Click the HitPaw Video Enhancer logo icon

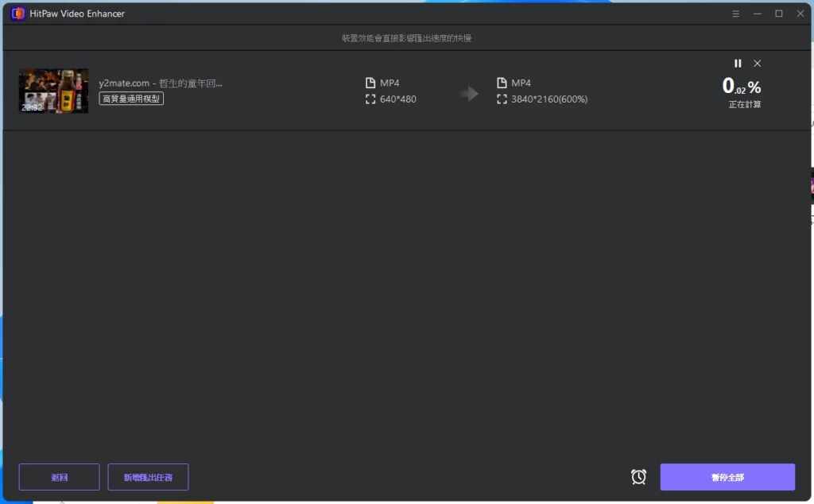click(x=18, y=14)
